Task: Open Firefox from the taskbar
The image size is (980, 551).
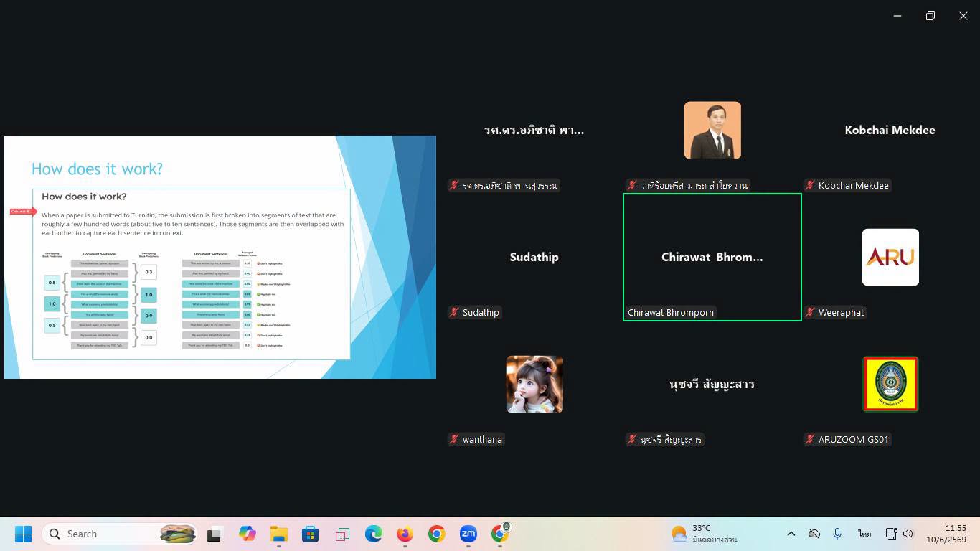Action: [x=405, y=534]
